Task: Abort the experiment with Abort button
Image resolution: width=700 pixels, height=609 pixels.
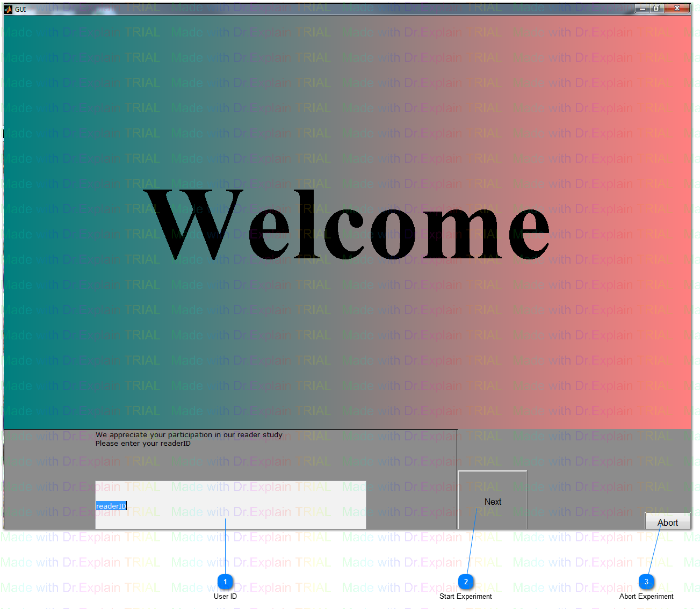Action: point(668,521)
